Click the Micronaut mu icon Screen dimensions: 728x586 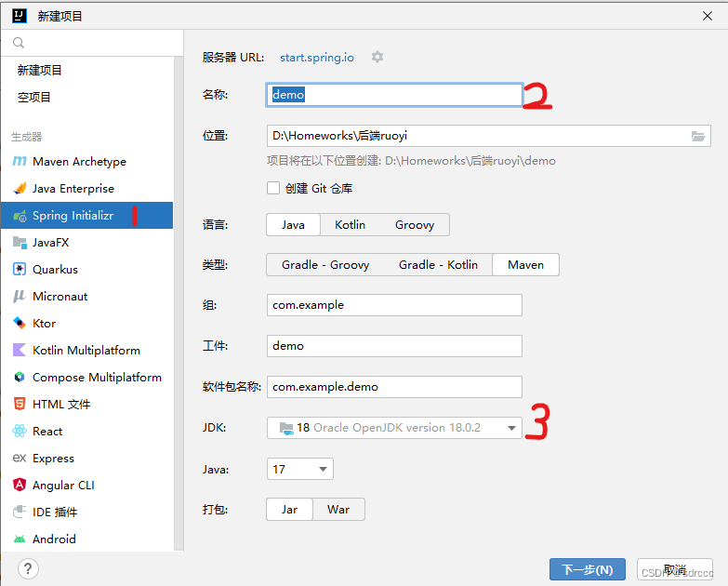(x=20, y=296)
